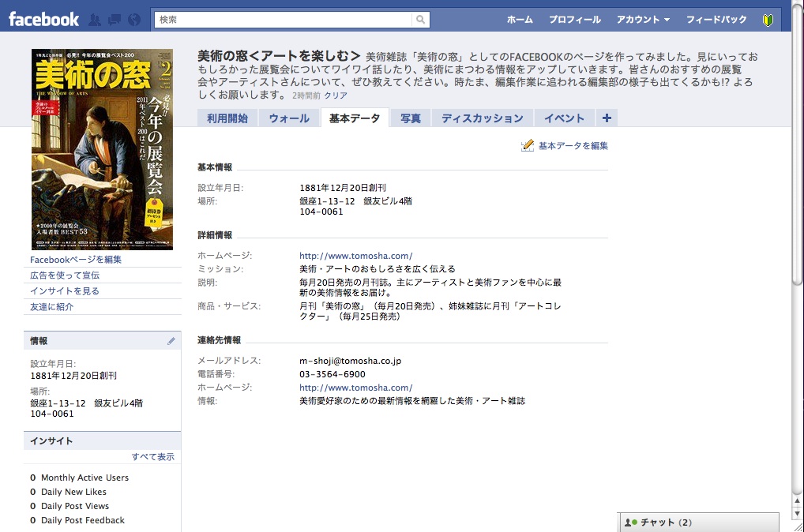Click pencil edit icon in 情報 box
This screenshot has height=532, width=804.
(171, 341)
